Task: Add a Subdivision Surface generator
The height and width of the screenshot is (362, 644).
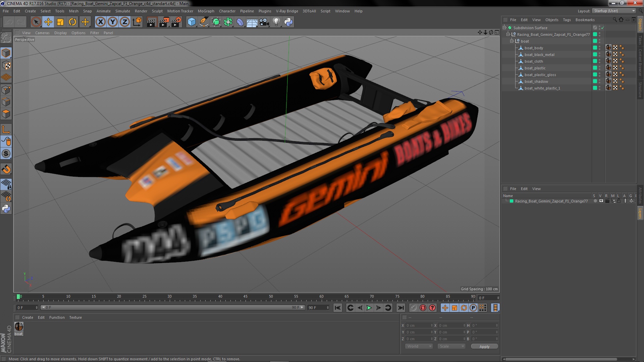Action: 216,22
